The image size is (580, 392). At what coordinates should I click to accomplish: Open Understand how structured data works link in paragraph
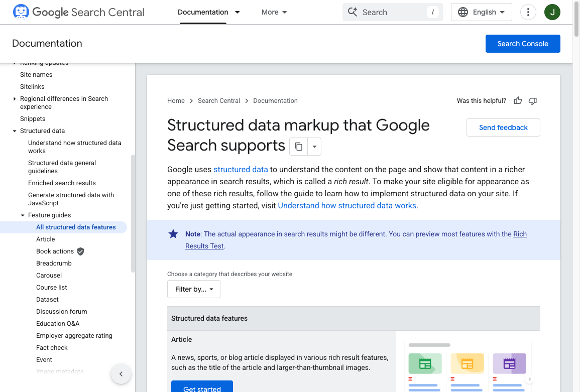[x=347, y=206]
